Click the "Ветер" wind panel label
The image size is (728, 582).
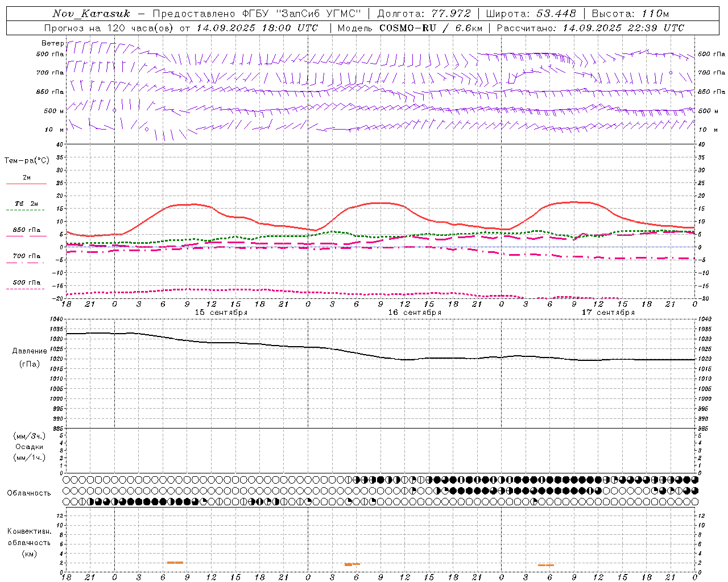[x=52, y=43]
